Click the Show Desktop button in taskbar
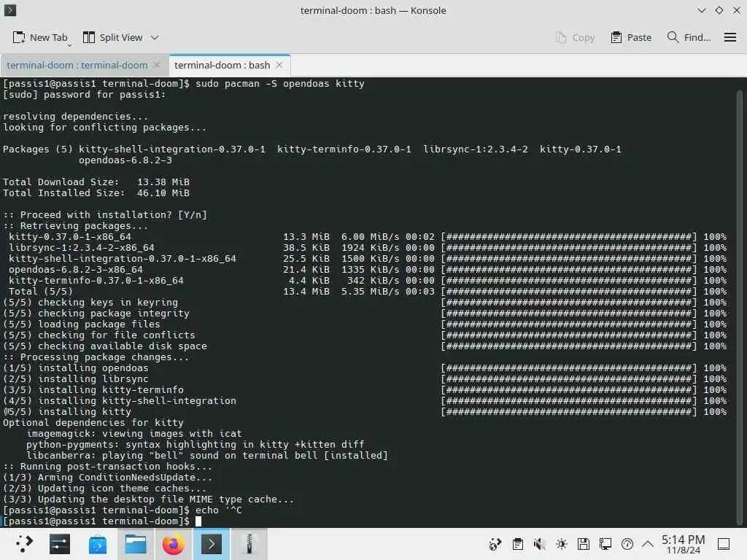The image size is (747, 560). point(723,544)
